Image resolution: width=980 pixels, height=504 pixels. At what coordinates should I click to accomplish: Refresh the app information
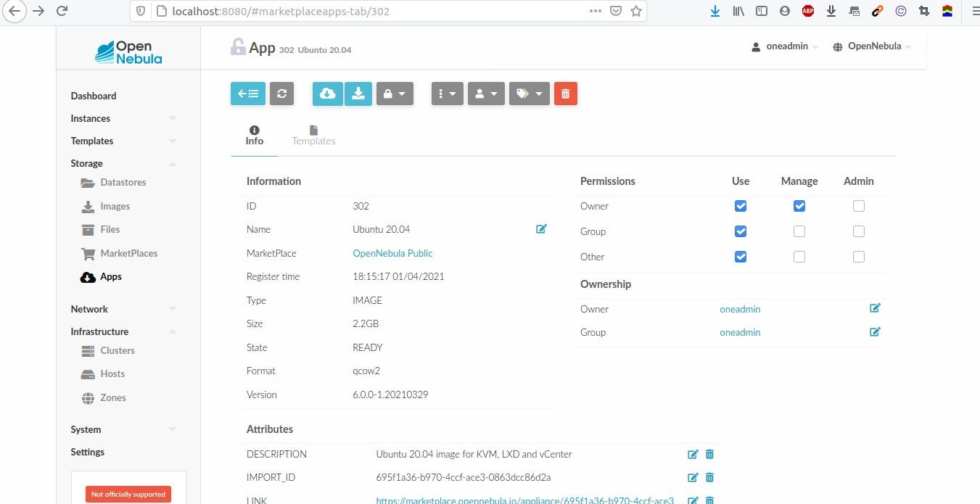pyautogui.click(x=281, y=94)
